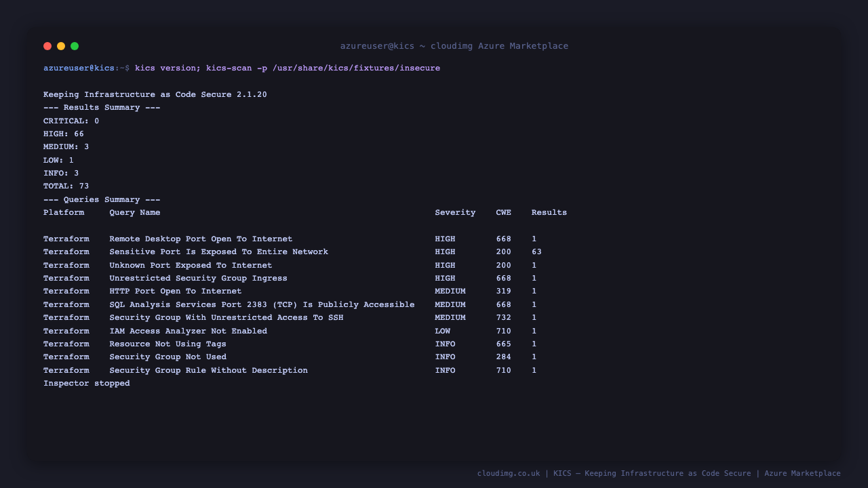Click CWE '732' in SSH row
Viewport: 868px width, 488px height.
(x=503, y=318)
